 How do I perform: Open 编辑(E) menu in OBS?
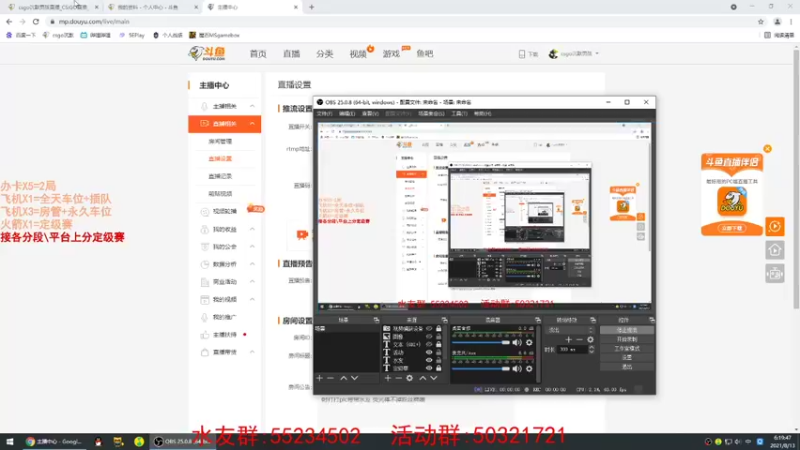pyautogui.click(x=347, y=114)
